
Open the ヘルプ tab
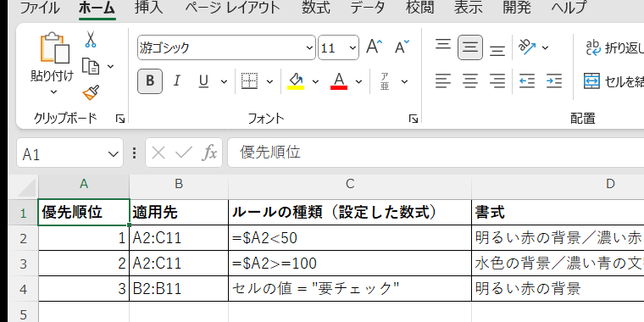569,8
